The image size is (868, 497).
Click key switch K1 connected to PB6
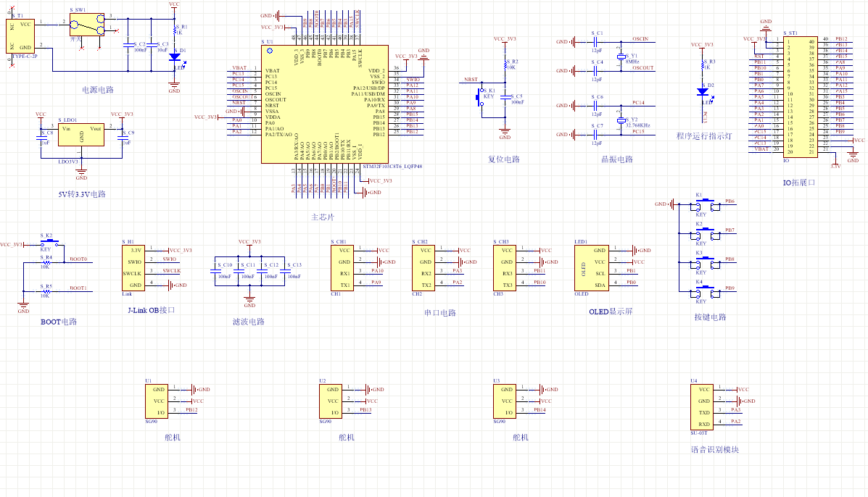[x=706, y=205]
